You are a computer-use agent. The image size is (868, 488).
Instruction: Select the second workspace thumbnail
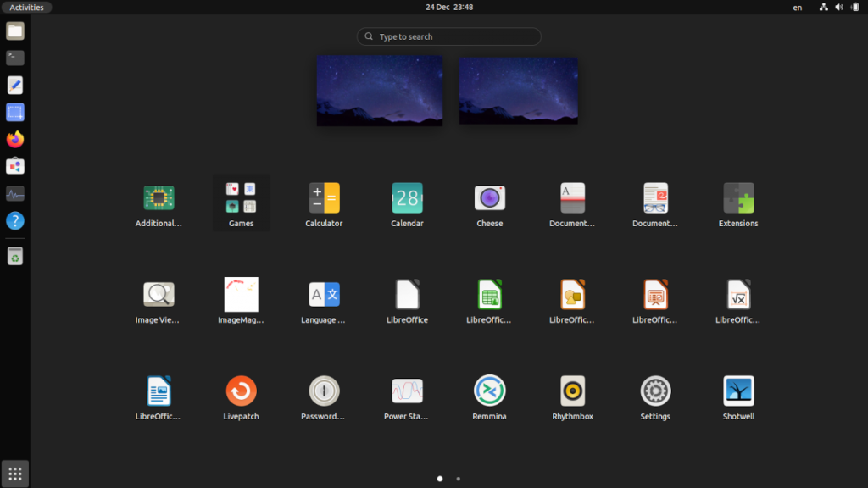[x=518, y=90]
